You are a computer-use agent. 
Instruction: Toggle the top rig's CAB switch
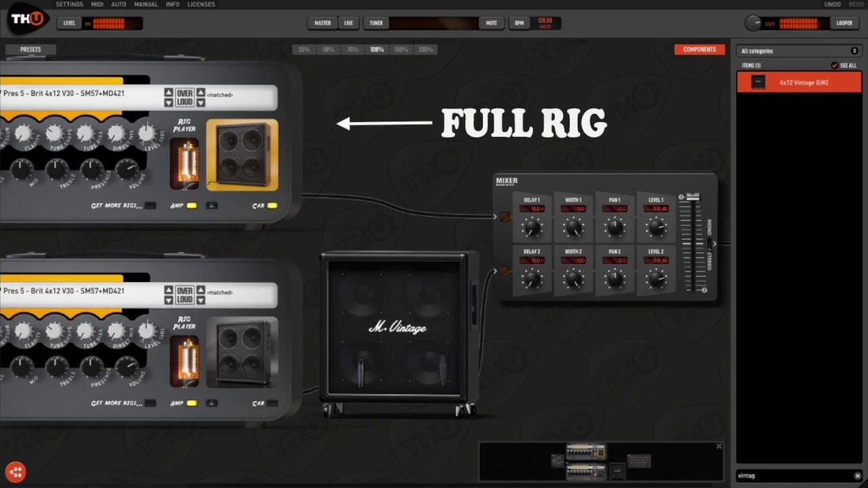[x=272, y=205]
